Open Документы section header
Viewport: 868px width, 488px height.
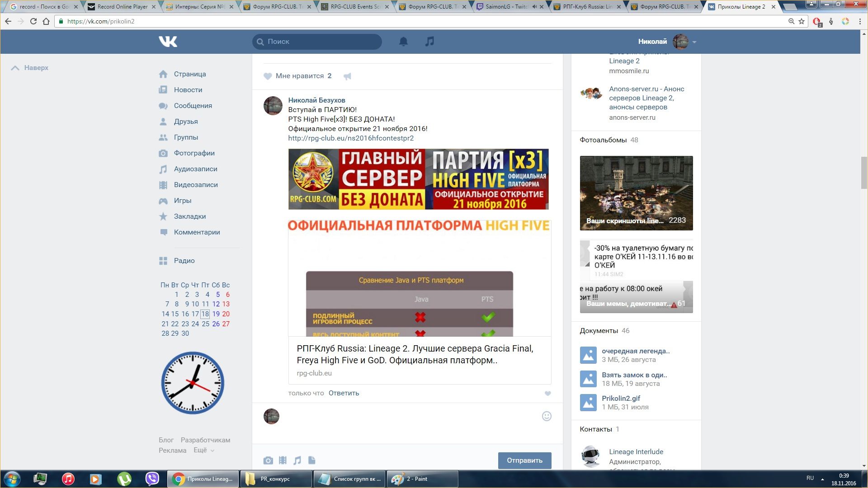coord(599,331)
